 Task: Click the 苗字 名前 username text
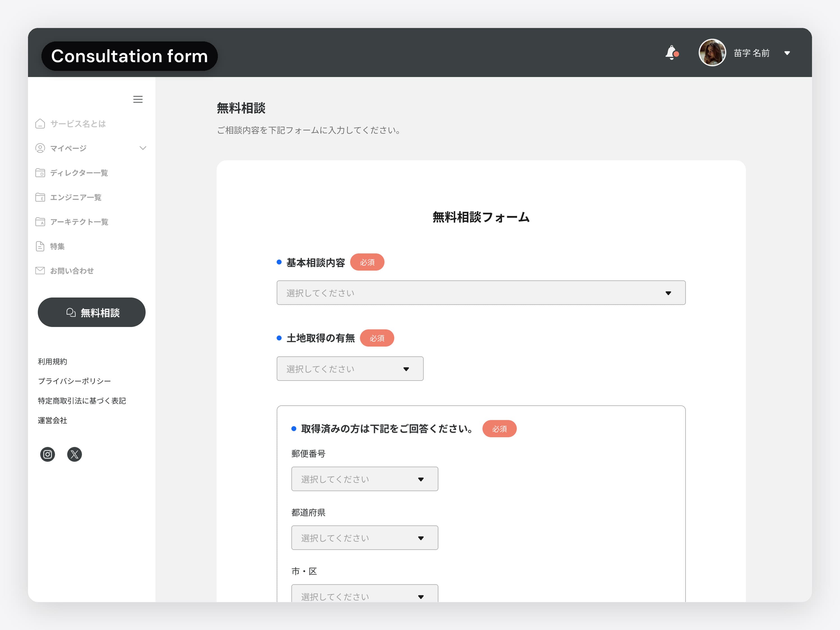tap(752, 53)
